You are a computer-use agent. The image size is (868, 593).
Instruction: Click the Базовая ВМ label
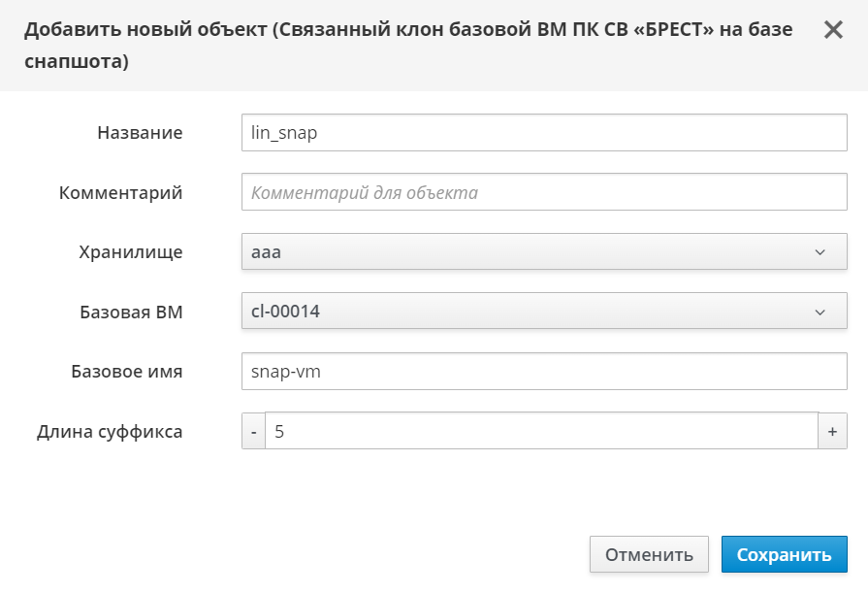(131, 312)
